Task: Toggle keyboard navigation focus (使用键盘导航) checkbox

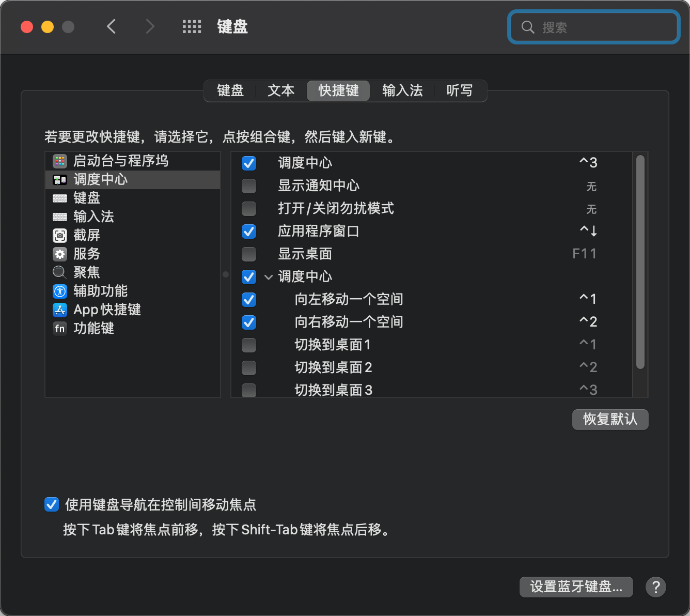Action: click(x=52, y=504)
